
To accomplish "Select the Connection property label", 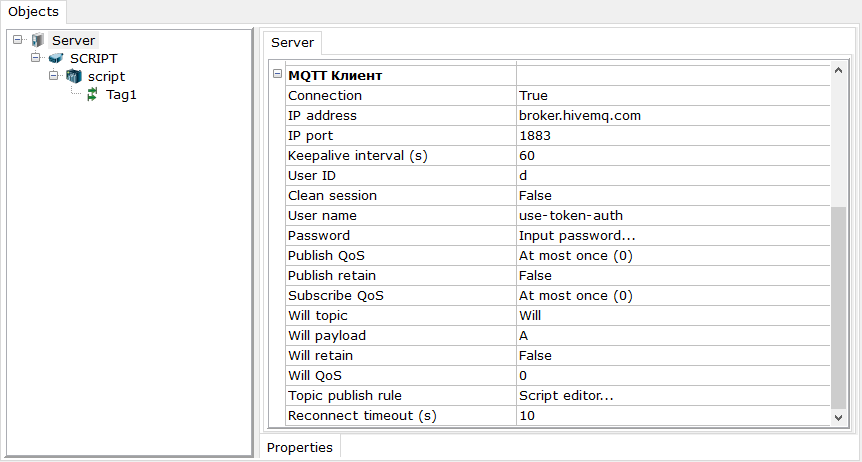I will coord(325,96).
